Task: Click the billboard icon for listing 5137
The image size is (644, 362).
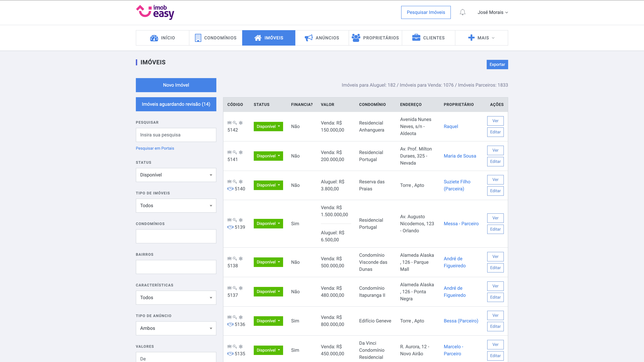Action: pos(229,288)
